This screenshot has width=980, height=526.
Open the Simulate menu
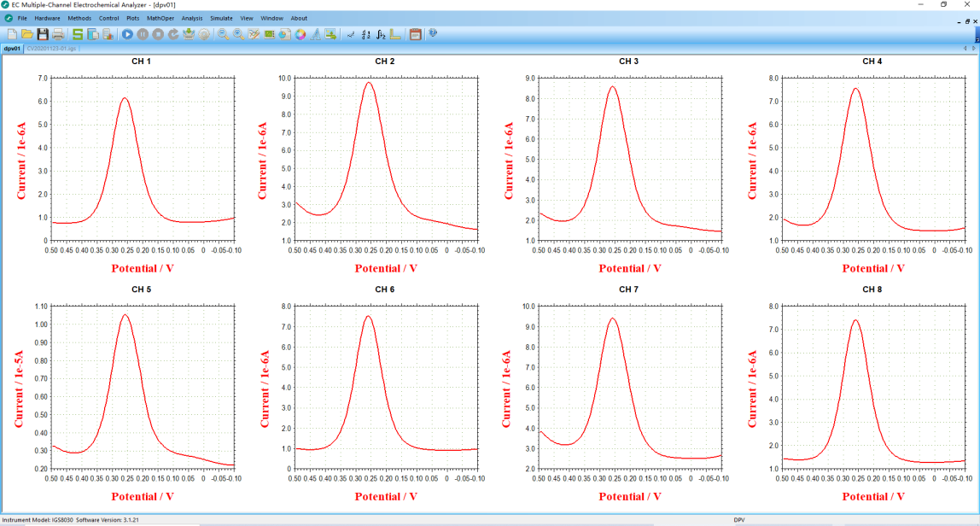tap(221, 19)
